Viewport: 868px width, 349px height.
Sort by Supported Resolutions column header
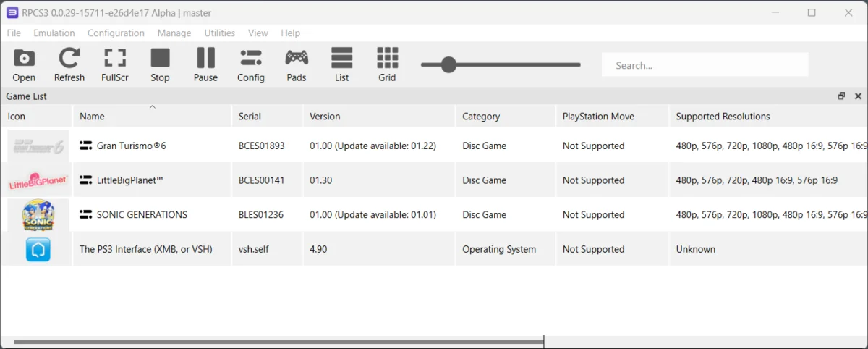[769, 116]
